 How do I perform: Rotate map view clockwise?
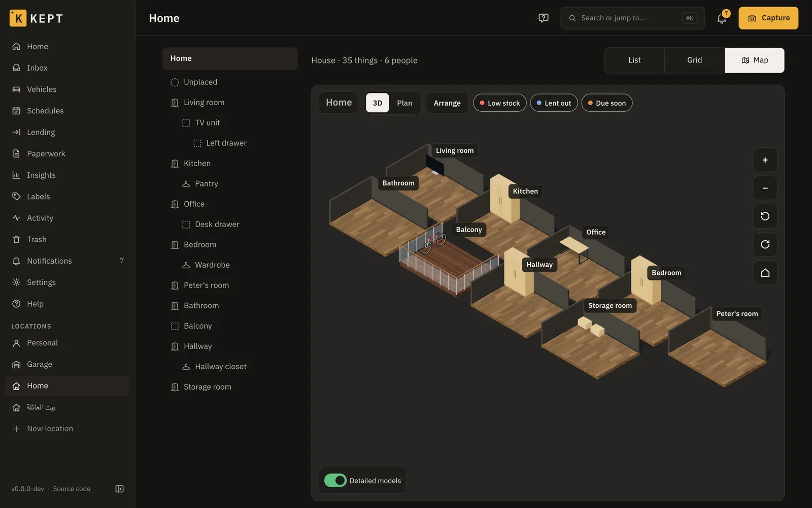(765, 244)
